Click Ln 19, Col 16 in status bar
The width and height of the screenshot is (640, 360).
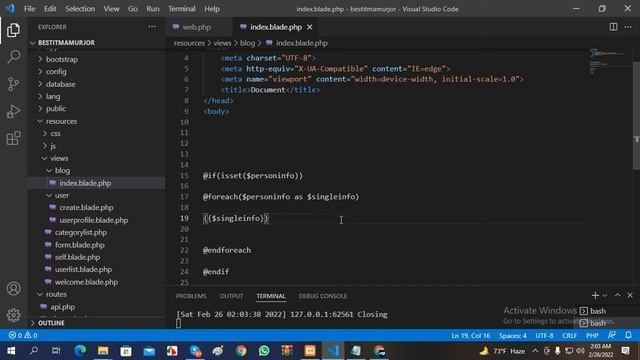point(471,336)
